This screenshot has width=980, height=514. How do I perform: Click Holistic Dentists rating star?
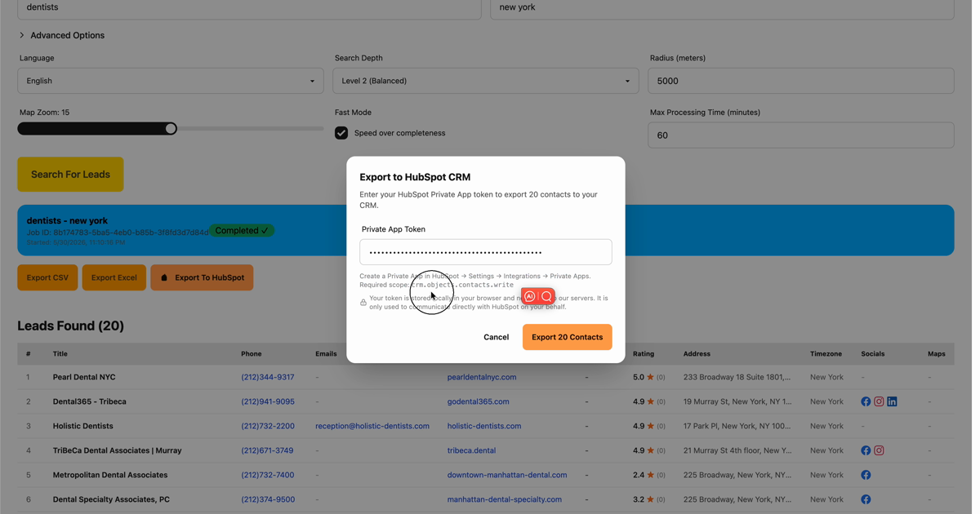650,426
